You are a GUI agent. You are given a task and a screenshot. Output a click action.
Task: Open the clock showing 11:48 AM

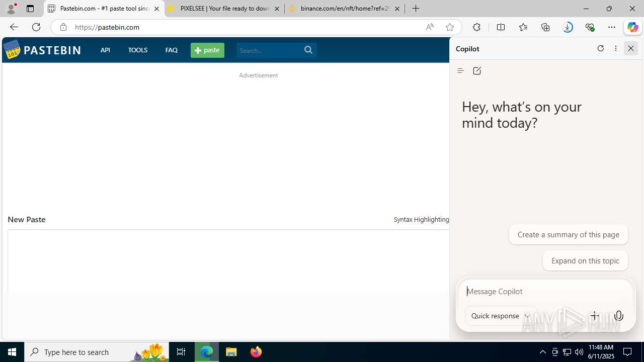[x=601, y=352]
